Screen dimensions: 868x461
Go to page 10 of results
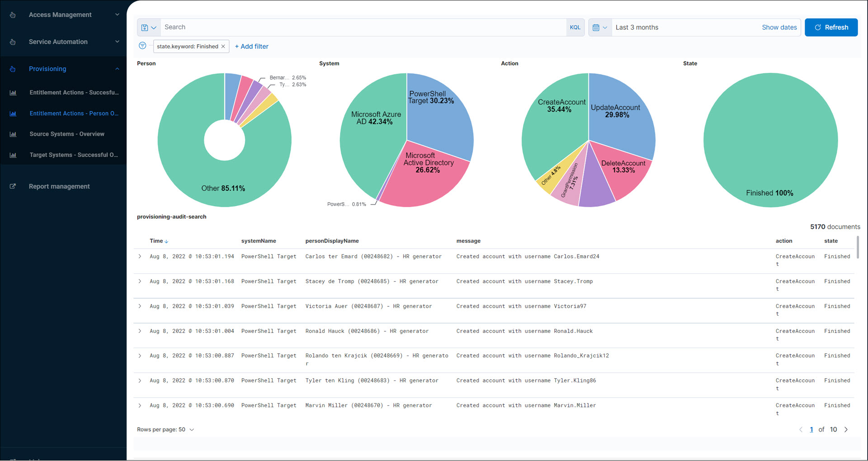[x=833, y=430]
